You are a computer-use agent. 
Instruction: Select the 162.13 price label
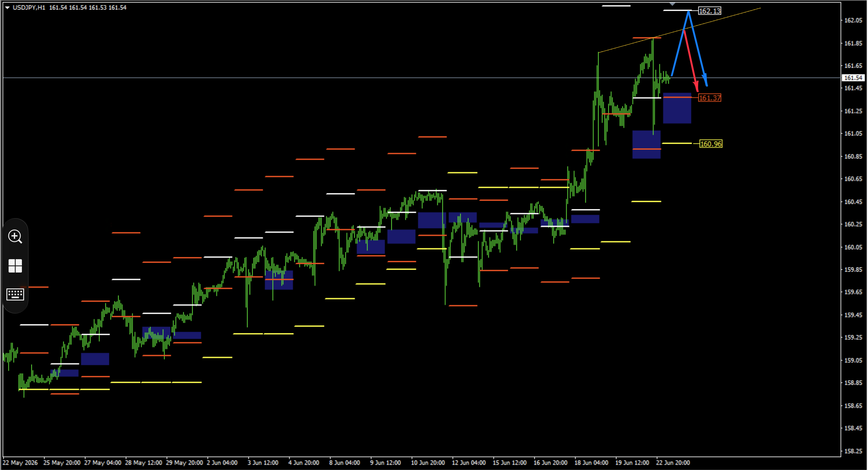(710, 11)
